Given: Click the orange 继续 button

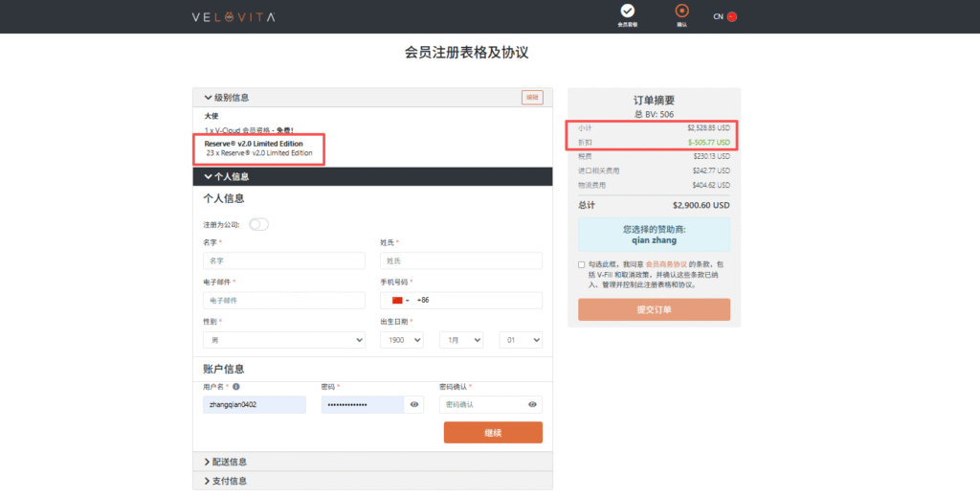Looking at the screenshot, I should 493,432.
